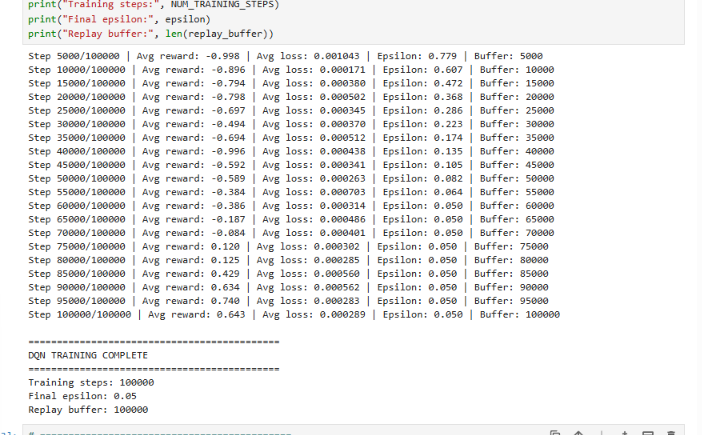
Task: Click the Epsilon value 0.472
Action: point(448,83)
